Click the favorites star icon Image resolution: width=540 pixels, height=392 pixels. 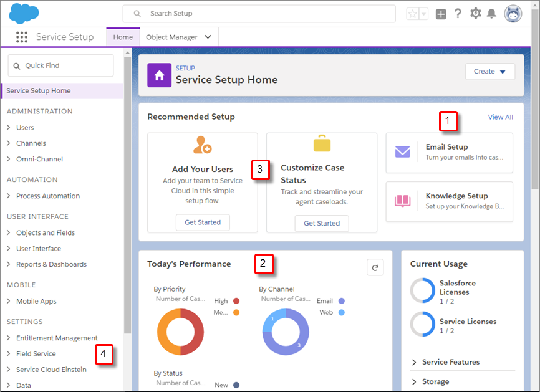(x=412, y=14)
